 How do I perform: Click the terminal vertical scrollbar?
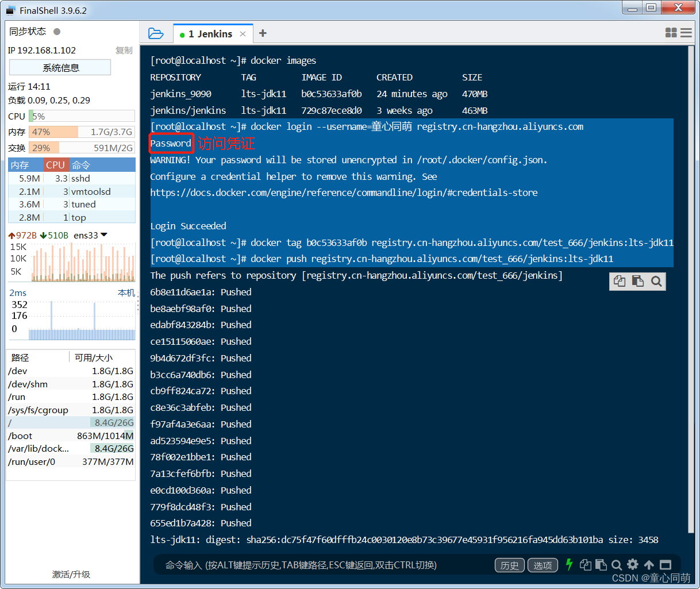(x=691, y=289)
